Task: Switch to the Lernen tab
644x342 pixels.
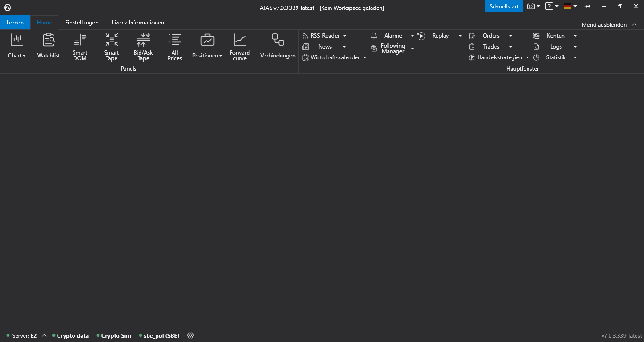Action: 15,22
